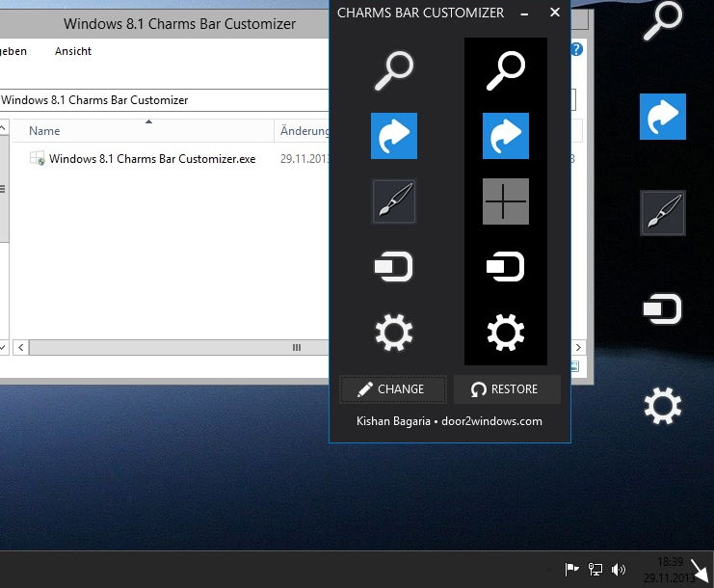The image size is (714, 588).
Task: Click the Share icon in the customizer's black preview column
Action: (506, 136)
